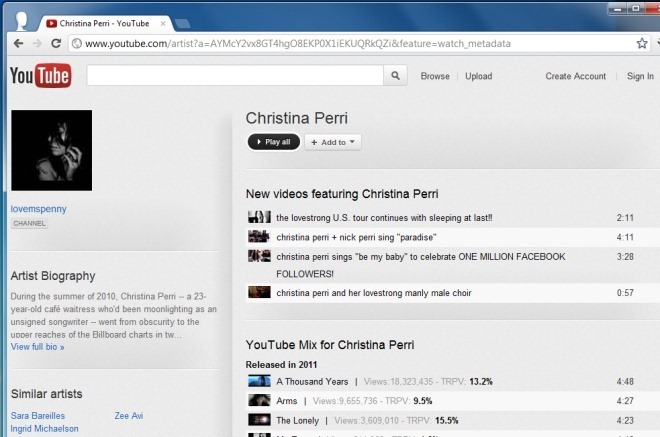Open A Thousand Years thumbnail
Screen dimensions: 660x437
(x=259, y=381)
